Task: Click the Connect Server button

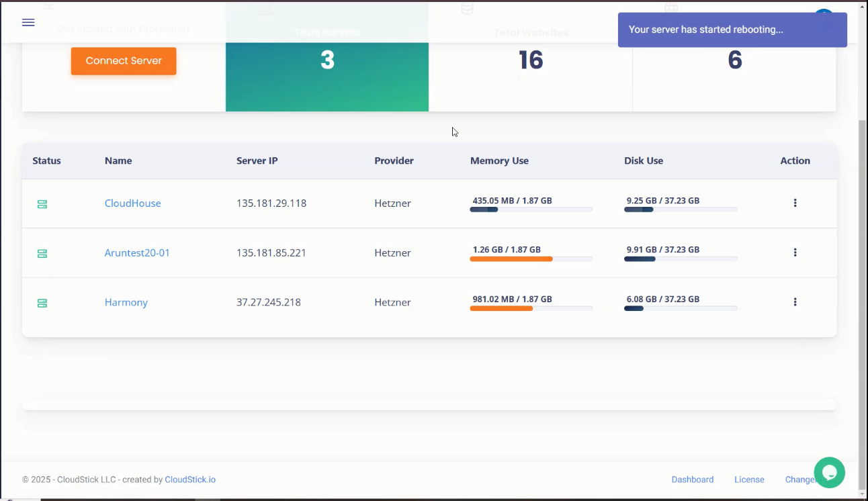Action: [x=124, y=61]
